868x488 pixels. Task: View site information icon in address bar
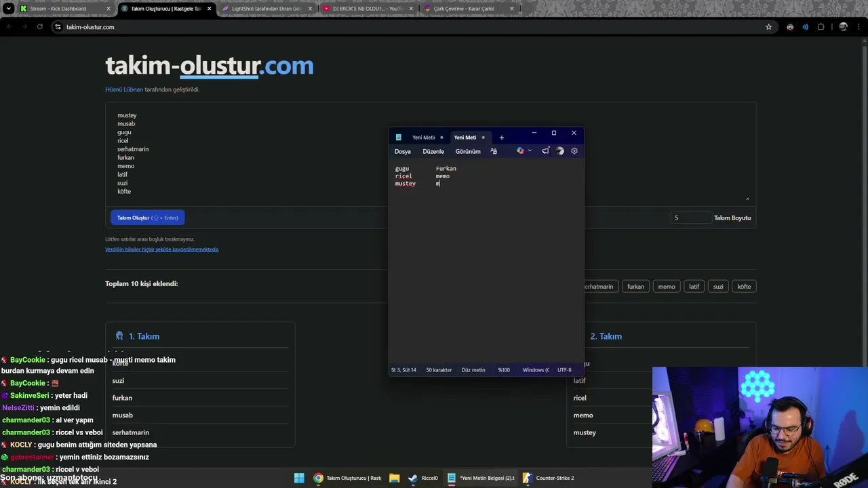[x=58, y=27]
